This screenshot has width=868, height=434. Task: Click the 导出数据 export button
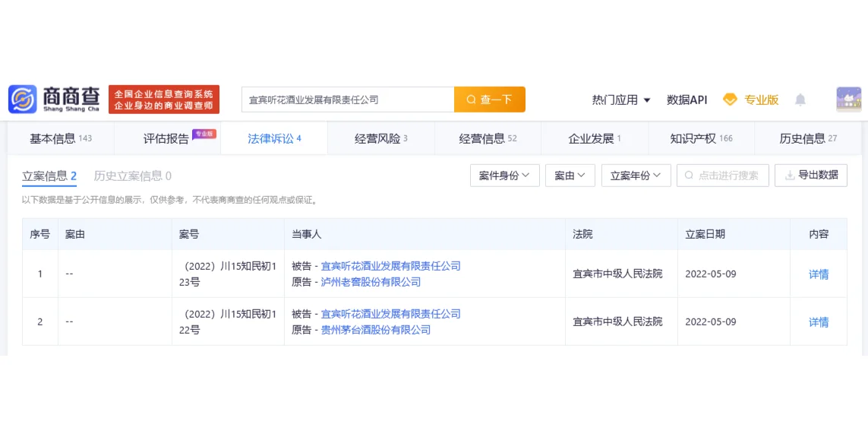[811, 176]
